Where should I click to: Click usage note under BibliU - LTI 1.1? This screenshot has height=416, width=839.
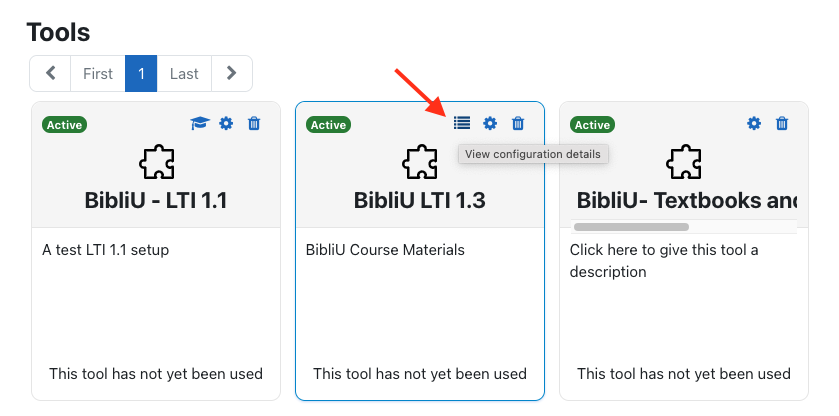[x=156, y=373]
